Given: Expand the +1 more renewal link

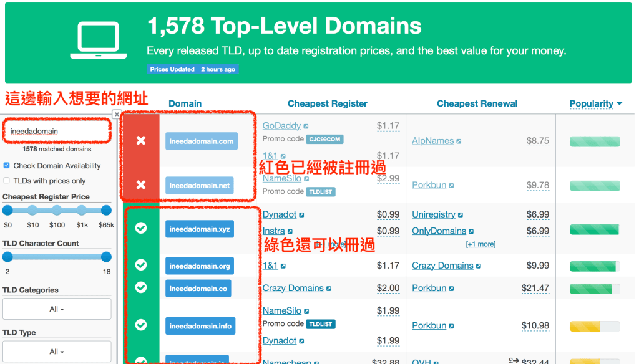Looking at the screenshot, I should (480, 244).
